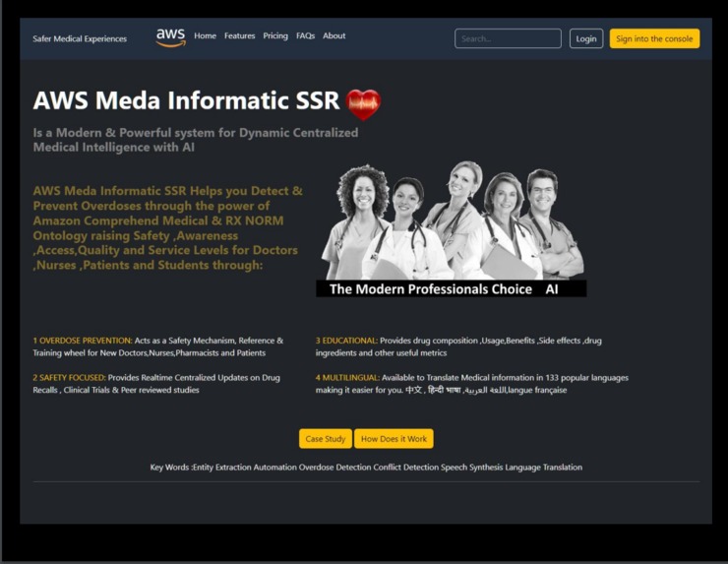
Task: Click the Dynamic Centralized Medical Intelligence subtitle
Action: point(196,140)
